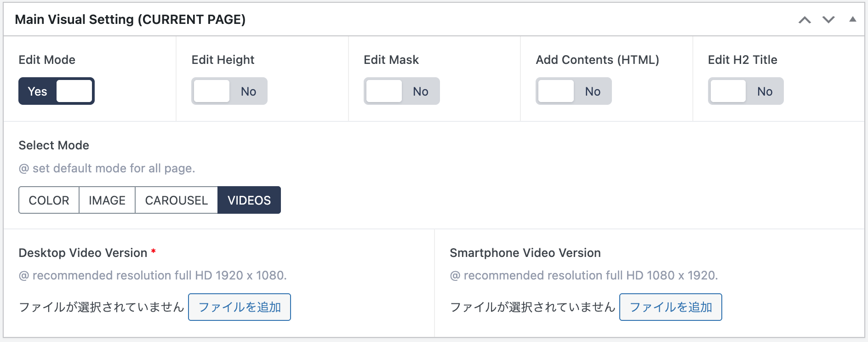Select the COLOR mode

49,200
